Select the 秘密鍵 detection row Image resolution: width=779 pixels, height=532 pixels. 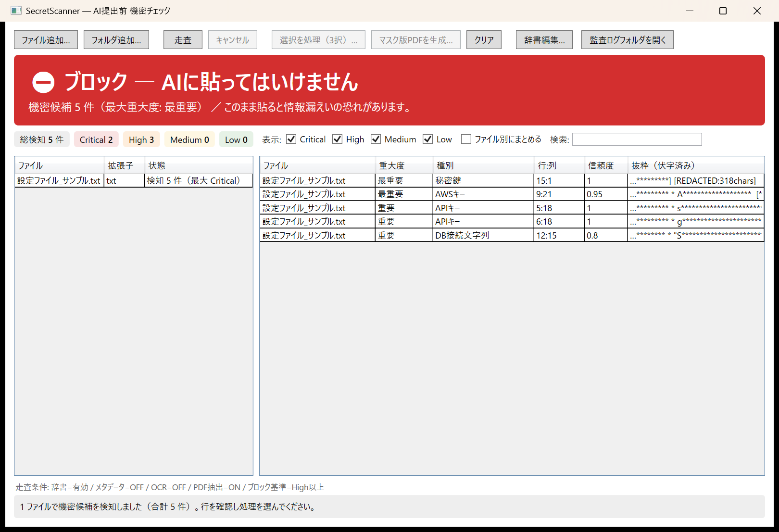(x=512, y=181)
